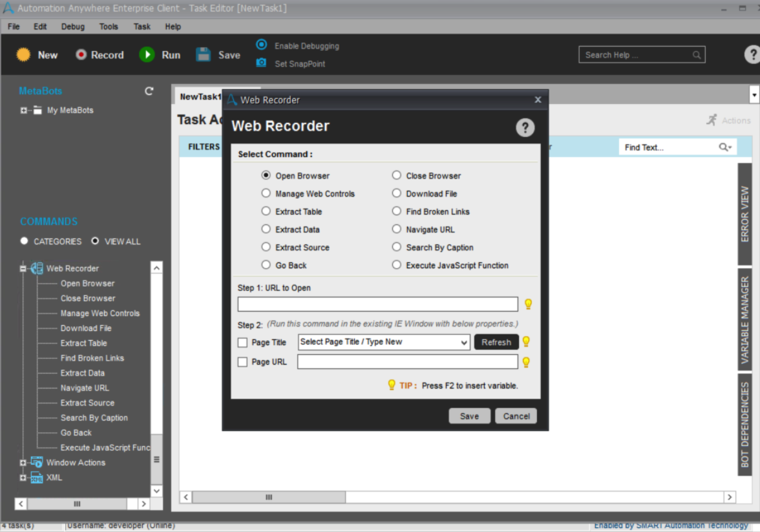Open the BOT DEPENDENCIES side panel
This screenshot has width=760, height=532.
click(744, 424)
